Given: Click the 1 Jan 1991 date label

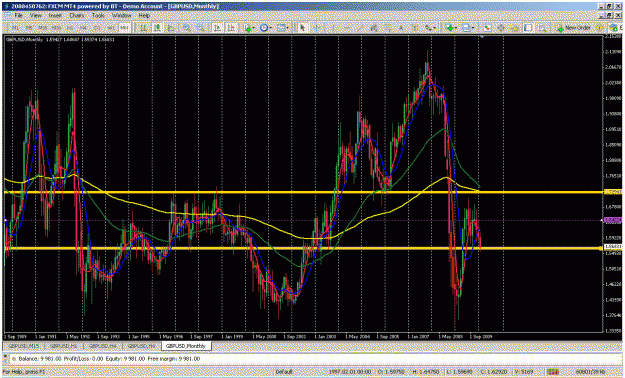Looking at the screenshot, I should [46, 336].
